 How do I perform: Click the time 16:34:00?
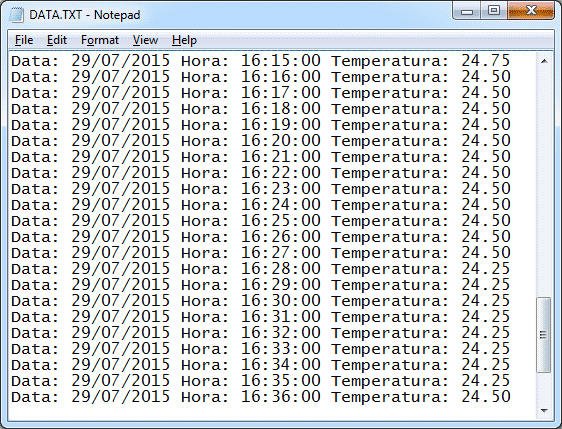point(281,365)
